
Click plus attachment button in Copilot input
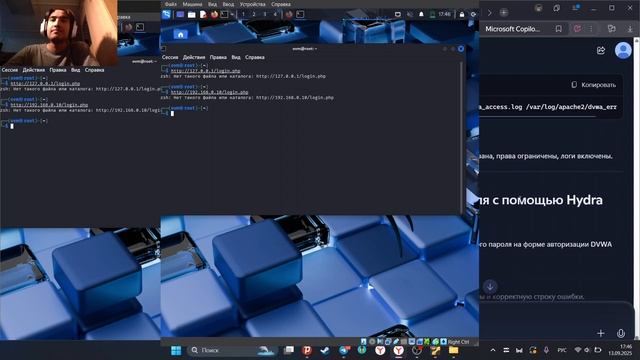tap(600, 333)
